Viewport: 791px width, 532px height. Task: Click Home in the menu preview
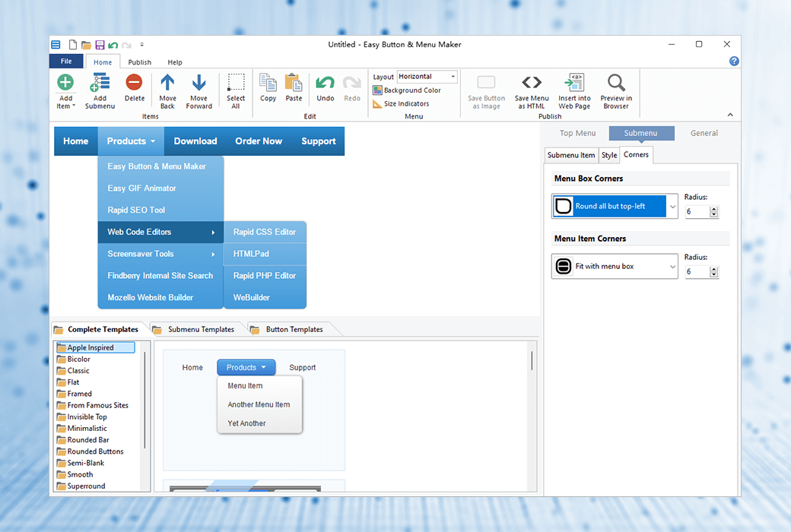pyautogui.click(x=75, y=141)
